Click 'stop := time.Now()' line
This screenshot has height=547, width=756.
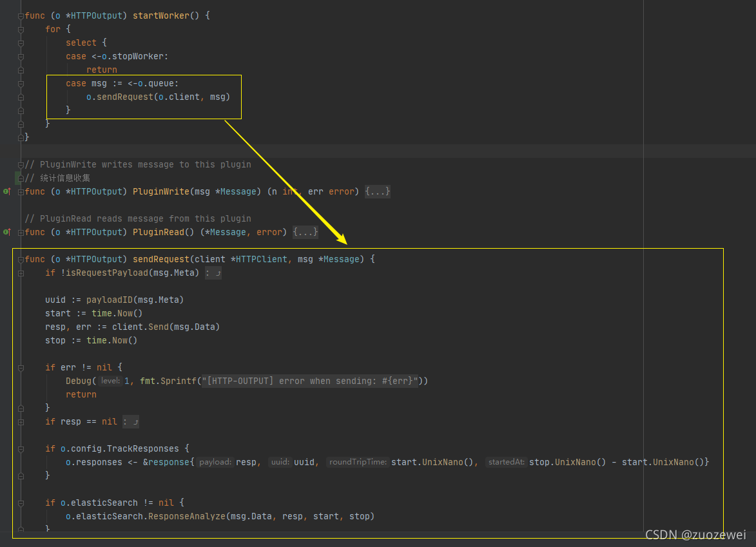click(91, 340)
